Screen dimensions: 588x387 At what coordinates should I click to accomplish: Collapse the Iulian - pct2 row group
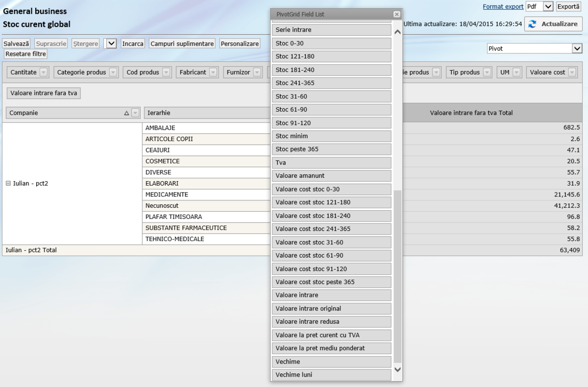(x=8, y=184)
